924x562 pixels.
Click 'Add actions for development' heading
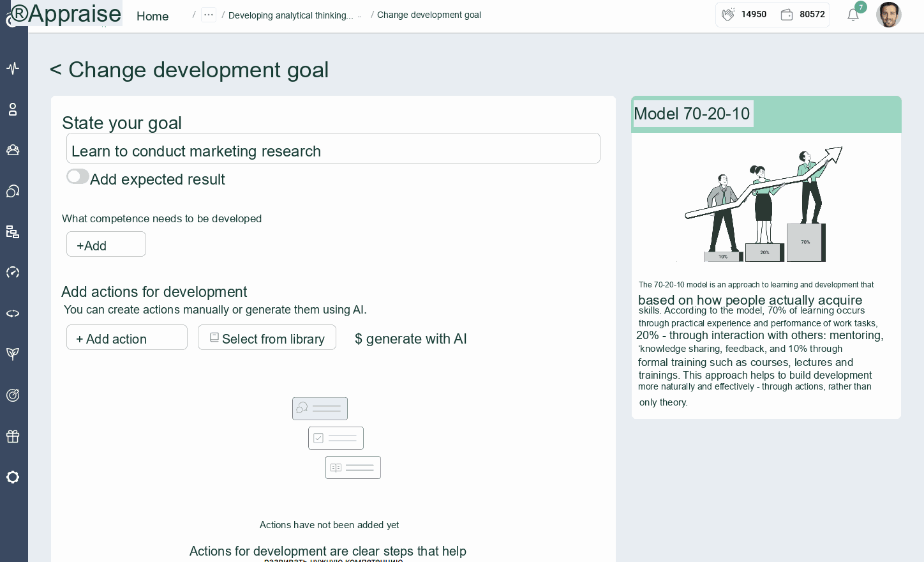coord(154,292)
